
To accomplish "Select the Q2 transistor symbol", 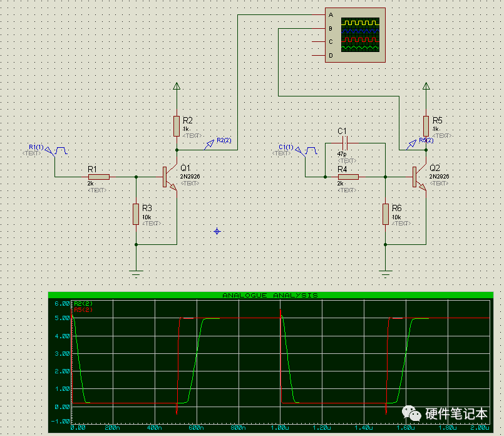I will (419, 177).
